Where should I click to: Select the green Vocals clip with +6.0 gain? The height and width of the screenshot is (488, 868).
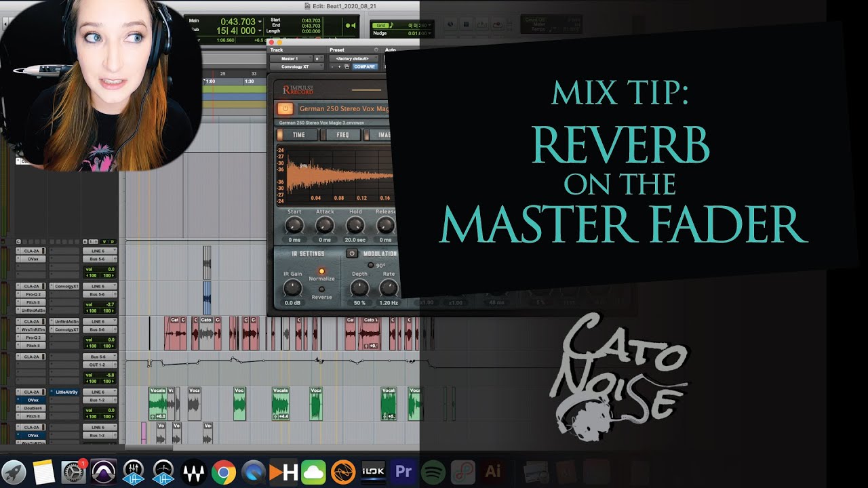[x=157, y=403]
